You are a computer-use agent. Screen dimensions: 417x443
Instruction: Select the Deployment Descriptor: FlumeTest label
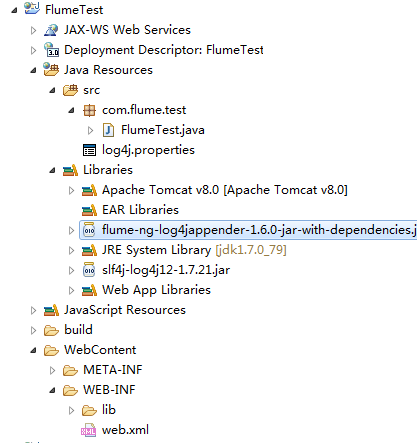point(164,50)
